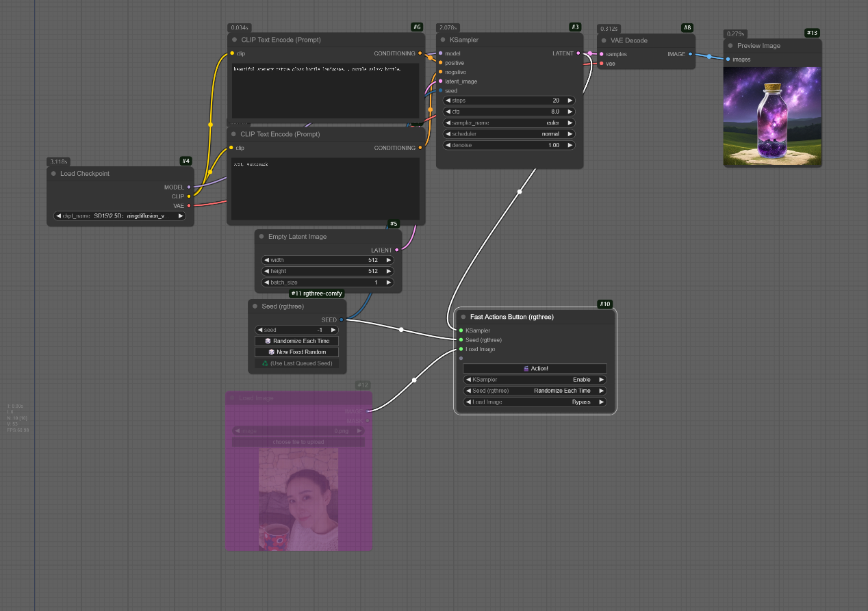Collapse the VAE Decode node using its dot
Viewport: 868px width, 611px height.
click(x=604, y=40)
